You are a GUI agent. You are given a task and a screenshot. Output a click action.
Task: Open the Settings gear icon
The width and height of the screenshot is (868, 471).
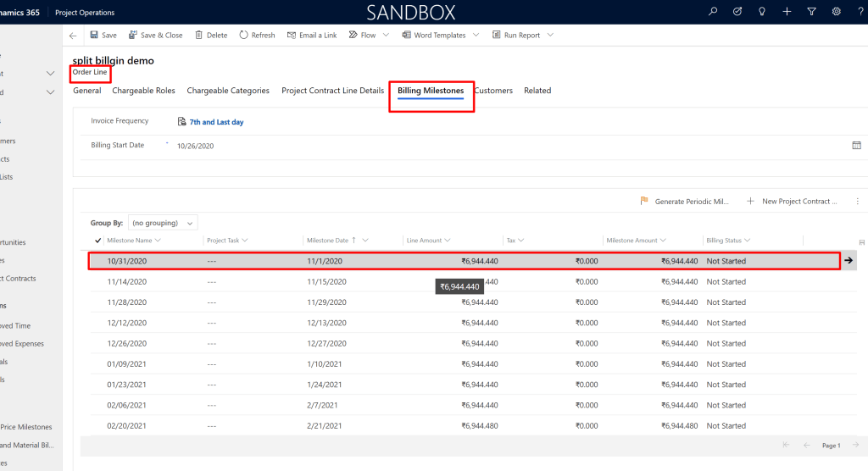click(836, 12)
